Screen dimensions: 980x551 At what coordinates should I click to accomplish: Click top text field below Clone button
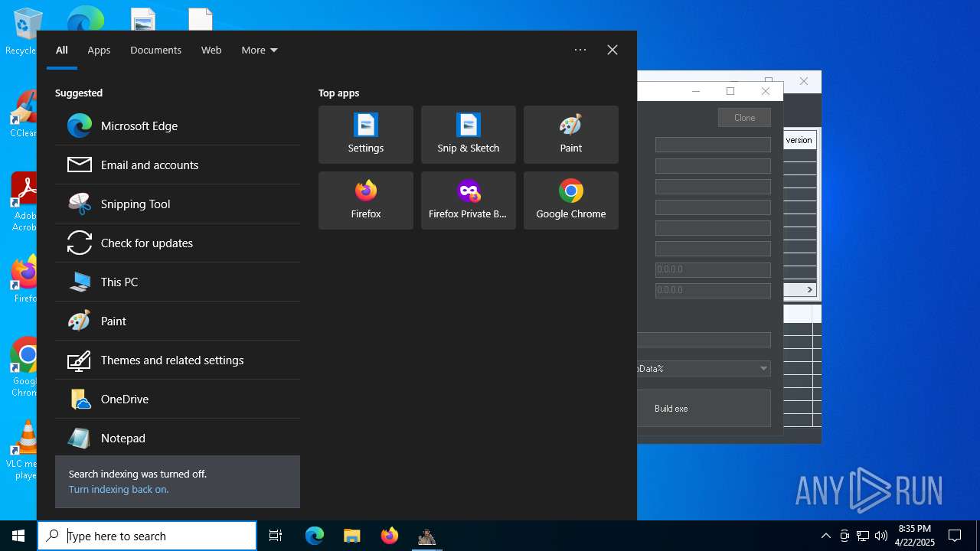tap(713, 145)
